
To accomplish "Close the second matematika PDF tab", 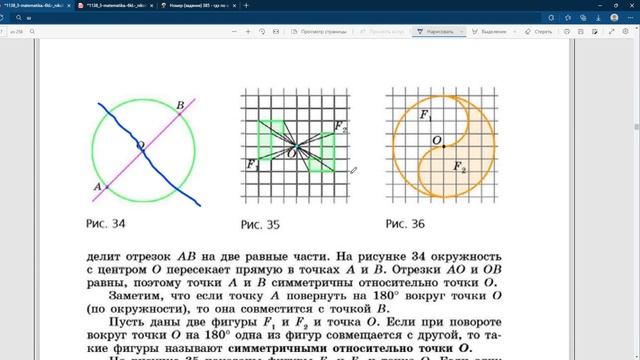I will tap(152, 6).
